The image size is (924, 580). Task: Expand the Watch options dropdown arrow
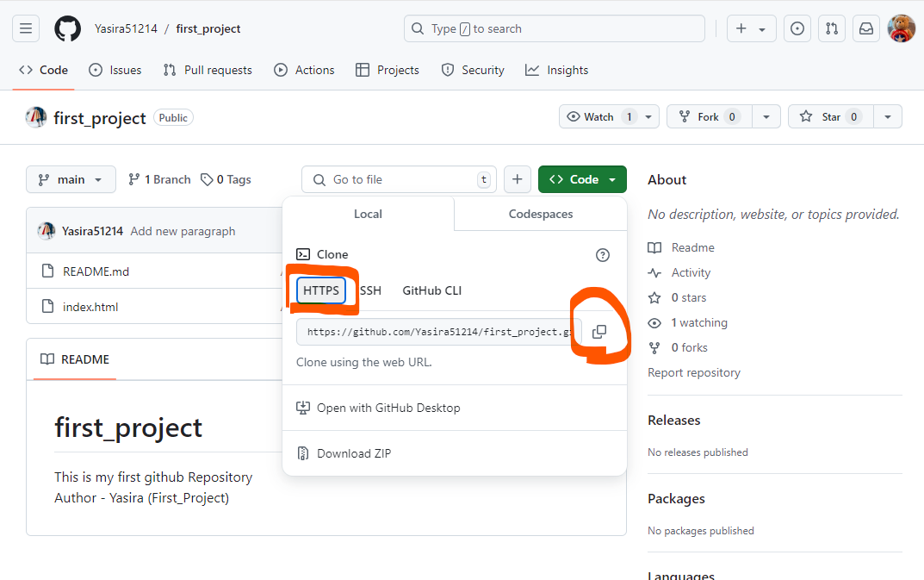coord(648,117)
